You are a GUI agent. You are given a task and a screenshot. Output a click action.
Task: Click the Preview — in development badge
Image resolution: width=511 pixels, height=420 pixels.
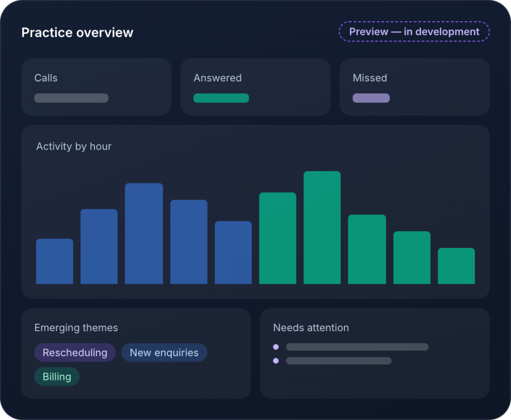pos(414,31)
